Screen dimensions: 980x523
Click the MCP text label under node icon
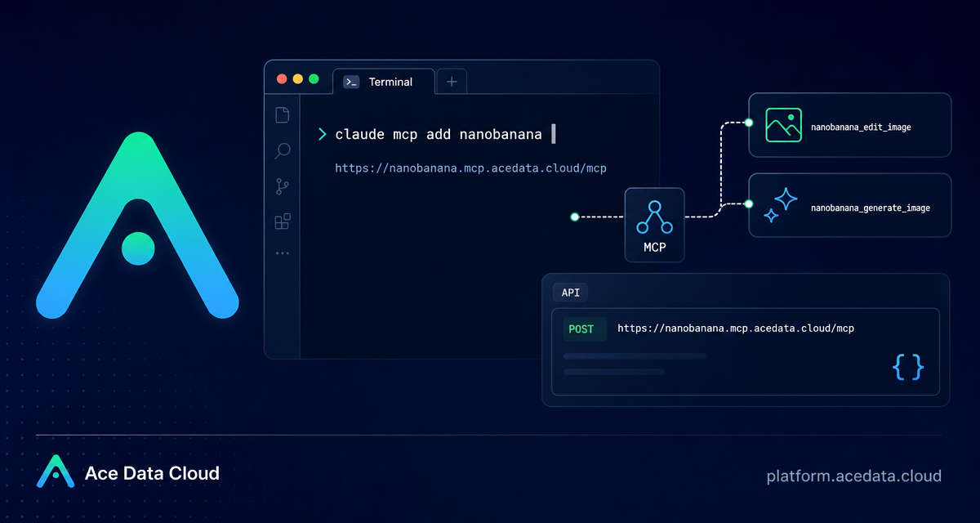[654, 247]
